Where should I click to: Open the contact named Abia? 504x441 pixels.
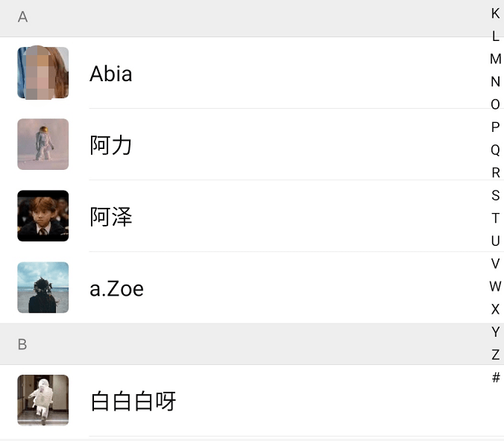pos(111,74)
